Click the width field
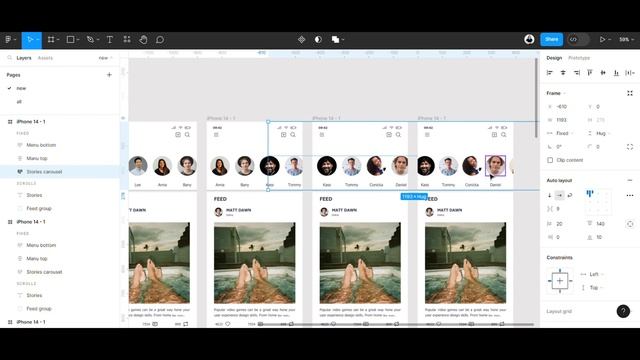Screen dimensions: 640x360 563,120
